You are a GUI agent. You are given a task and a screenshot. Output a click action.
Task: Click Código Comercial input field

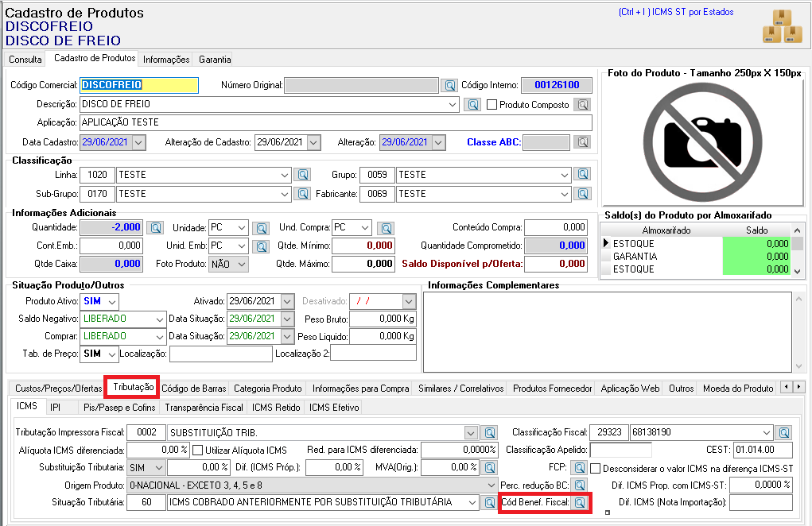tap(139, 85)
